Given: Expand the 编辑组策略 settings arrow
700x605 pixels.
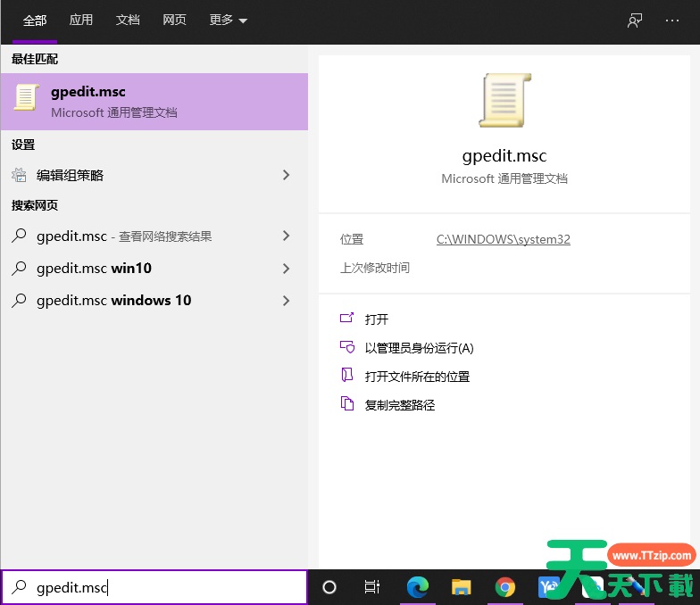Looking at the screenshot, I should [286, 176].
